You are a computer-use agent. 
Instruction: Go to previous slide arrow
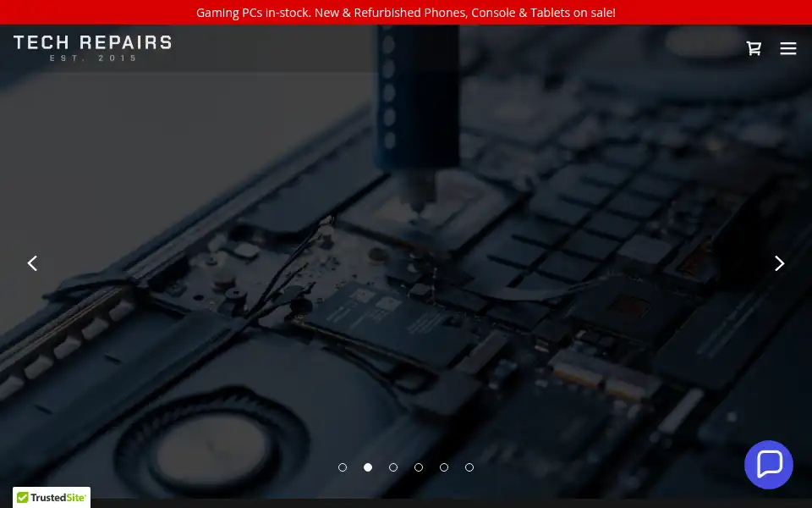32,263
